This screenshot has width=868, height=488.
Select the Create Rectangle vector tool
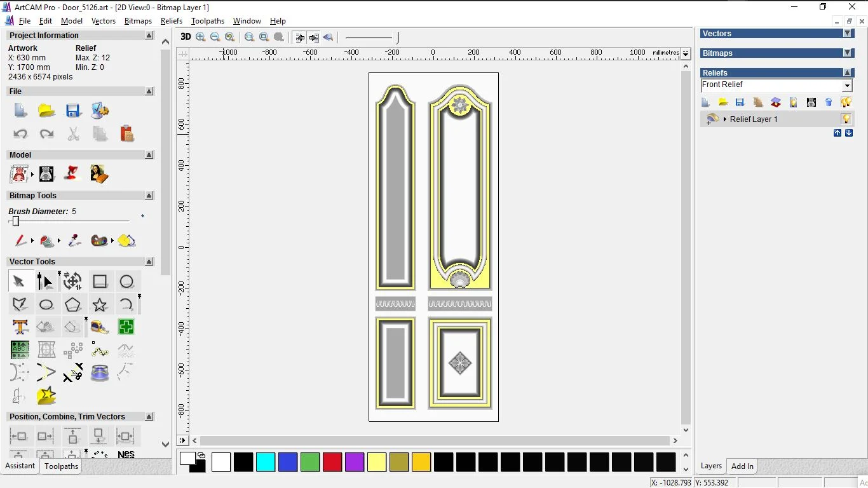[100, 281]
